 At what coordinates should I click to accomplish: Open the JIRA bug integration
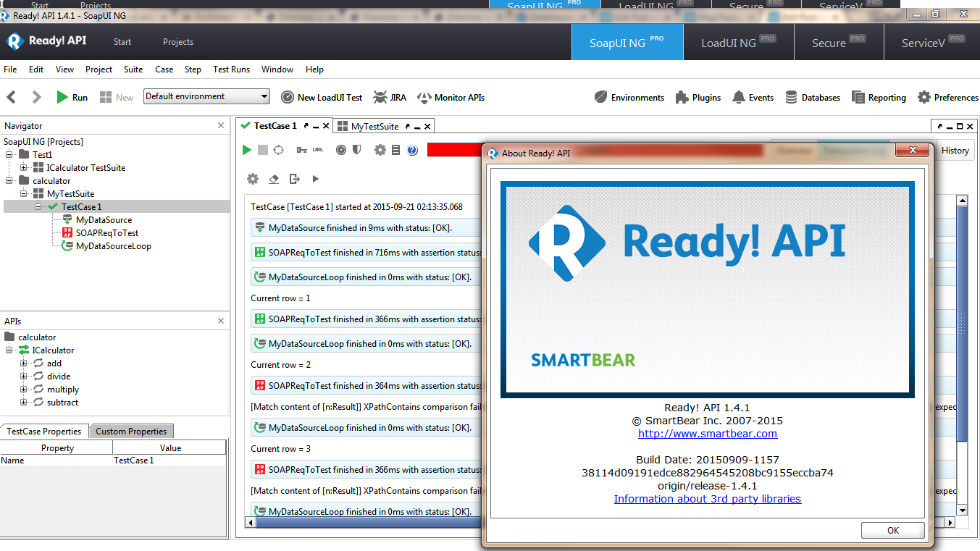[x=390, y=97]
